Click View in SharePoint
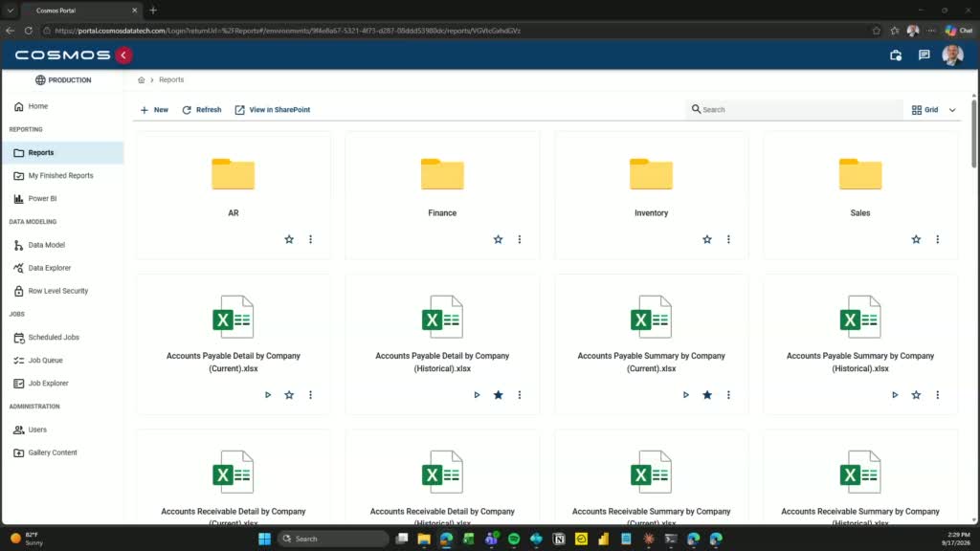Screen dimensions: 980x551 [273, 110]
